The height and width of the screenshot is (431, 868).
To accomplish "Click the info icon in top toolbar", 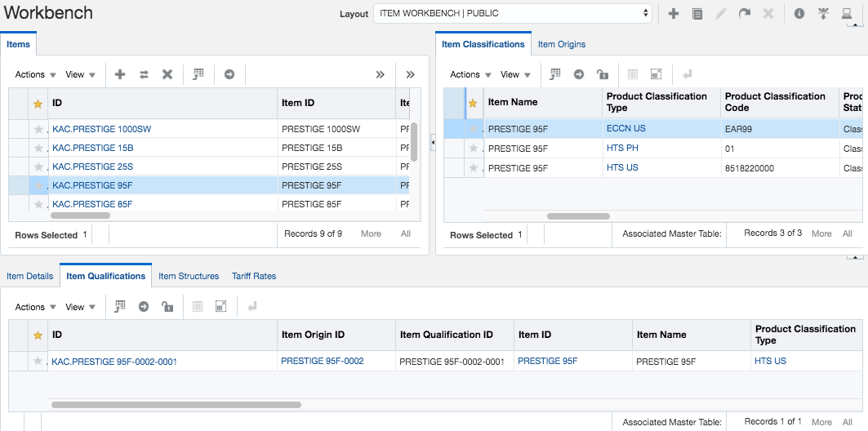I will coord(799,14).
